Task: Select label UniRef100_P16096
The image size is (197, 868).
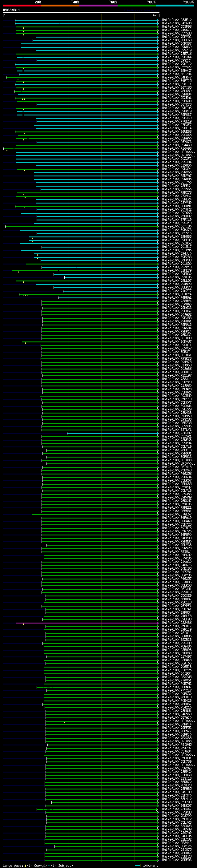Action: [x=177, y=149]
